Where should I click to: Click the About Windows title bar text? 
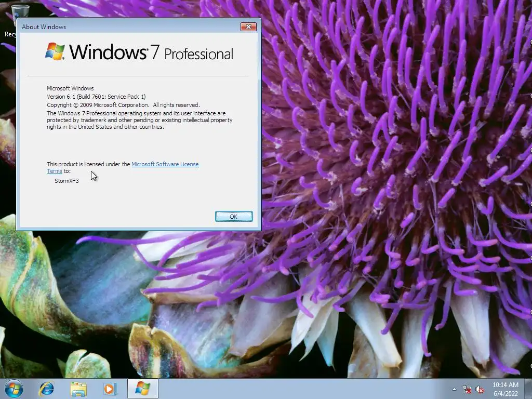tap(44, 27)
